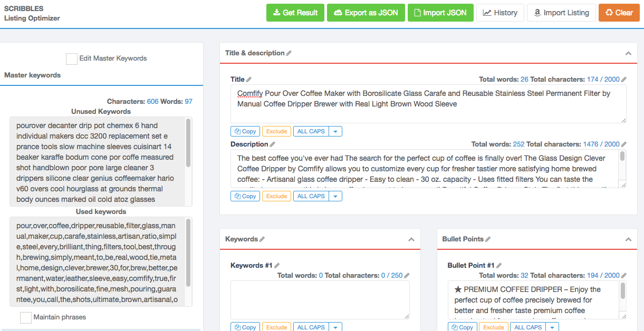Screen dimensions: 644x331
Task: Click Export as JSON
Action: 366,13
